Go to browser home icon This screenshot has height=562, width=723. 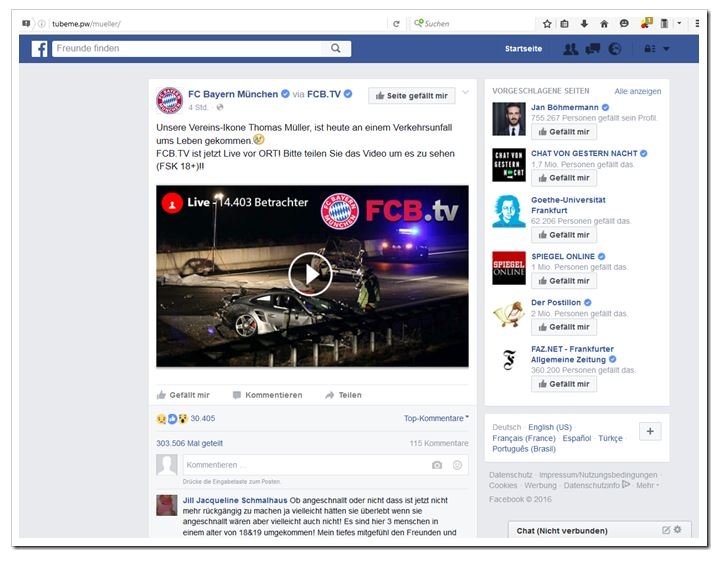[x=604, y=24]
